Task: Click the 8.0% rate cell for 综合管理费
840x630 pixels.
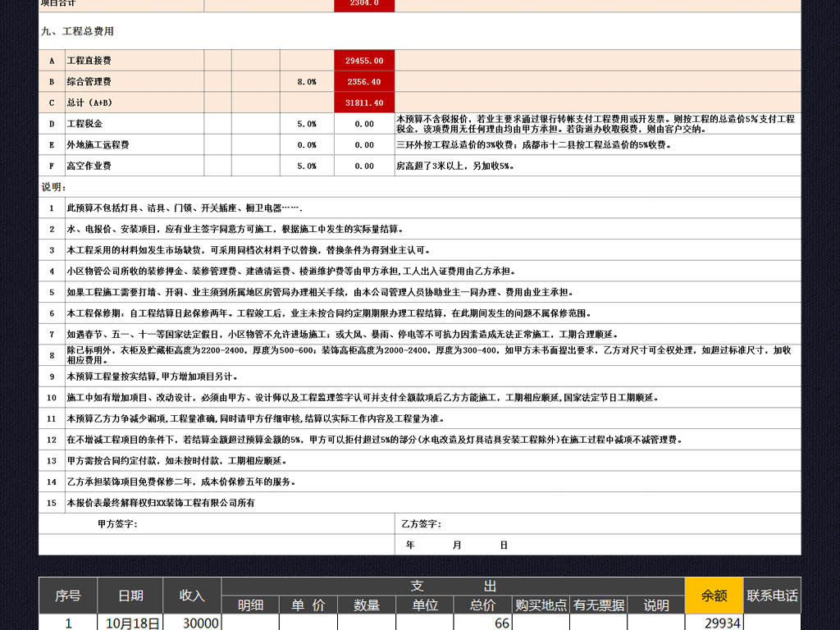Action: tap(307, 82)
